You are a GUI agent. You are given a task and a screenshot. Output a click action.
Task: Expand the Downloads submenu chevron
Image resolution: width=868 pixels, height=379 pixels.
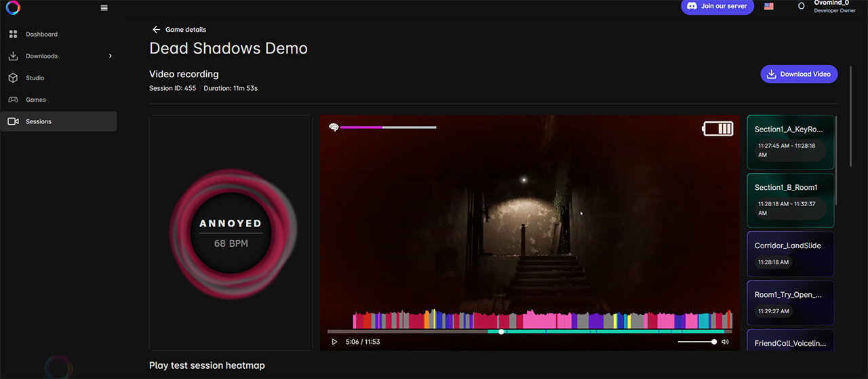click(x=111, y=56)
